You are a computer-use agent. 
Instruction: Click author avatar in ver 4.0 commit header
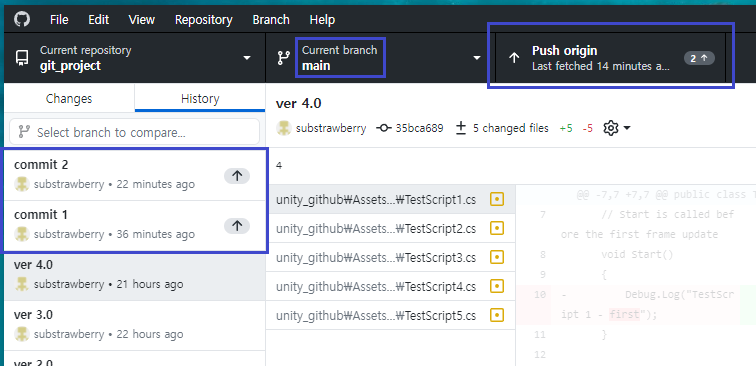click(x=284, y=128)
